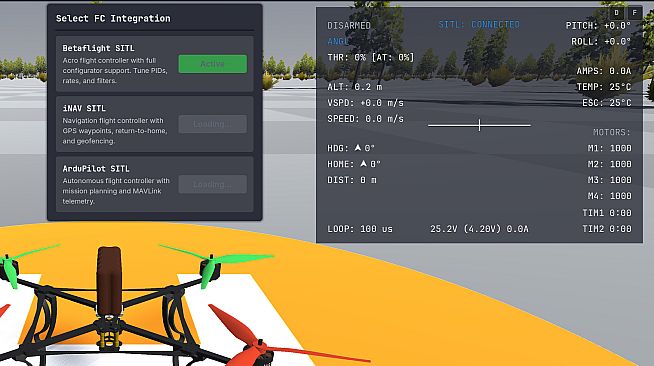Click the M3: 1000 motor value
This screenshot has height=366, width=654.
(x=609, y=180)
